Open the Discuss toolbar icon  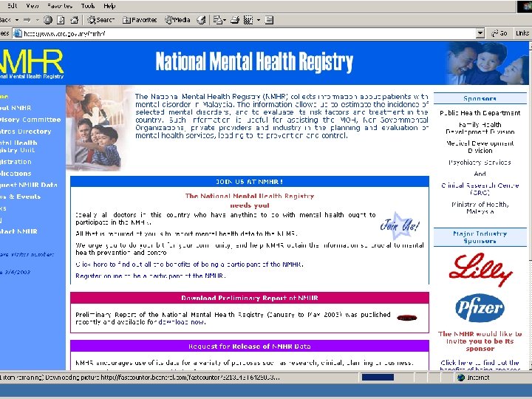tap(269, 20)
